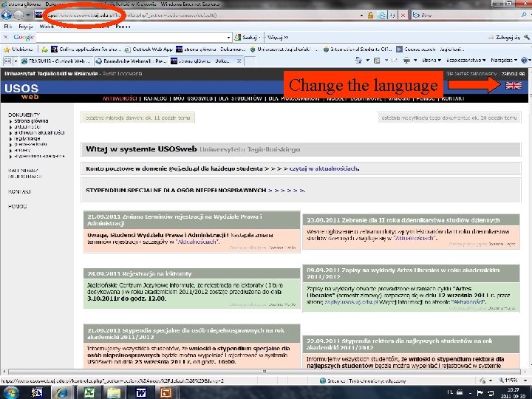The width and height of the screenshot is (532, 399).
Task: Open Word from the taskbar
Action: pos(141,392)
